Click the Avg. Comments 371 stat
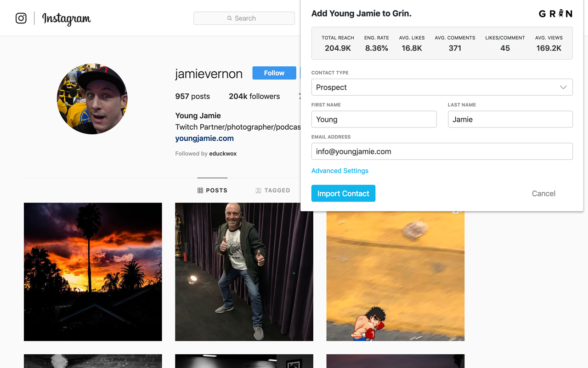This screenshot has height=368, width=588. pos(455,43)
